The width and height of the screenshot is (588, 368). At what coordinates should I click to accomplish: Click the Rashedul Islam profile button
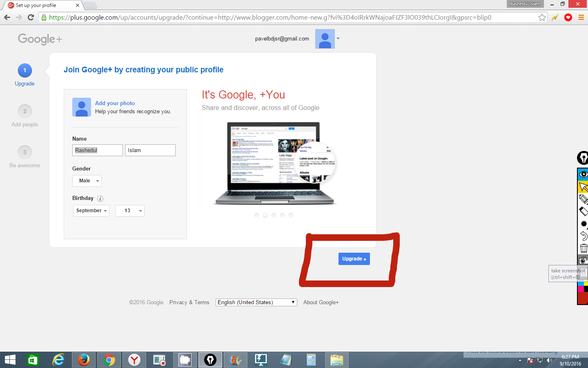click(525, 4)
